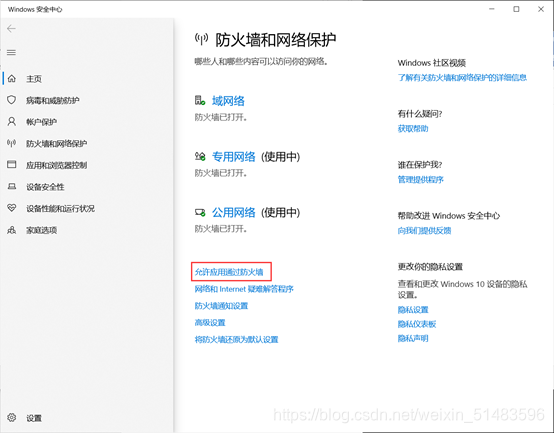
Task: Click 隐私仪表板 link
Action: point(417,324)
